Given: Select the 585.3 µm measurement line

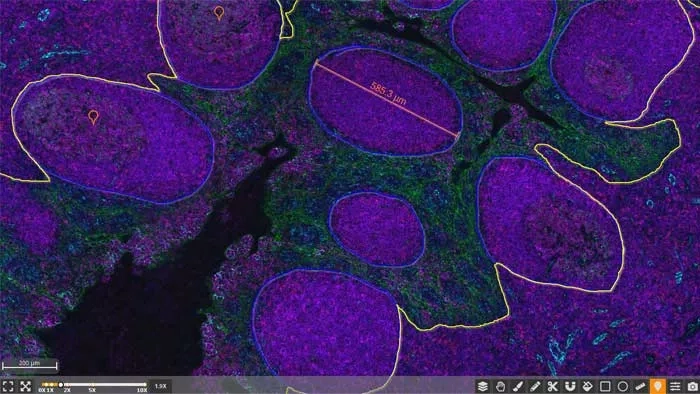Looking at the screenshot, I should [387, 98].
